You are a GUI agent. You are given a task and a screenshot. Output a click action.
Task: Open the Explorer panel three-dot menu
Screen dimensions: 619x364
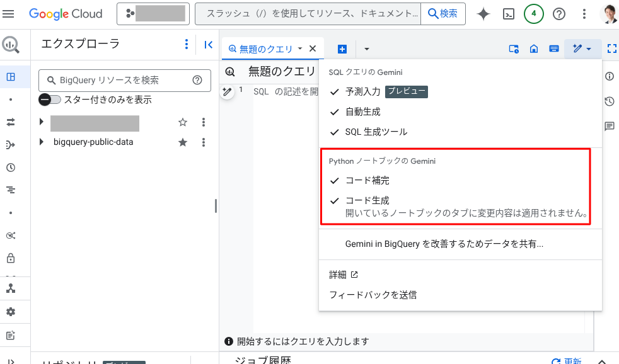(187, 44)
